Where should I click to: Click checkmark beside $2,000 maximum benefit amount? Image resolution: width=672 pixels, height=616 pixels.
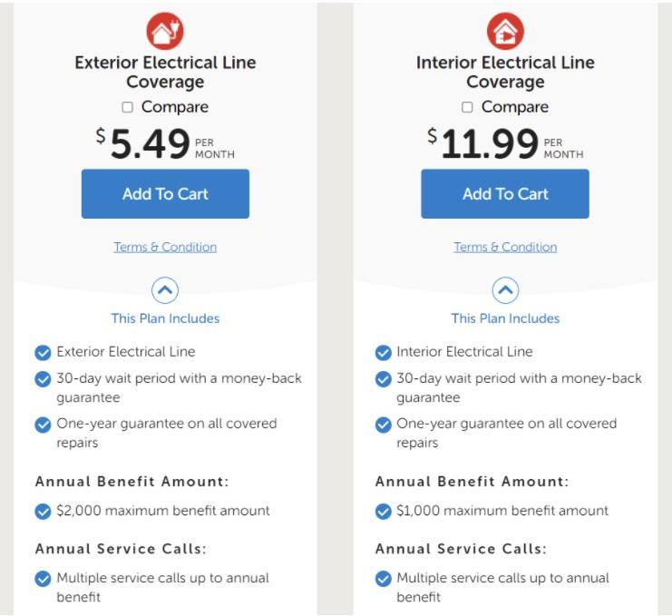pyautogui.click(x=43, y=511)
